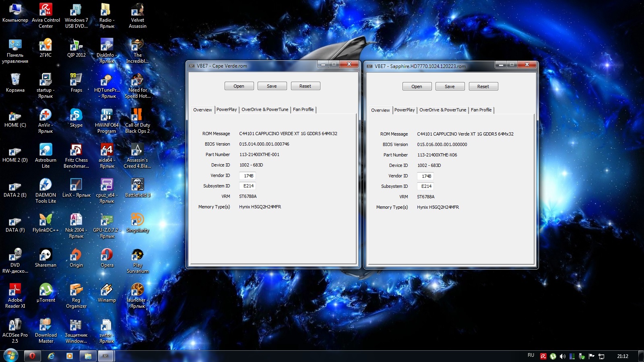Select the Astroburn Lite desktop icon
The image size is (644, 362).
tap(46, 156)
